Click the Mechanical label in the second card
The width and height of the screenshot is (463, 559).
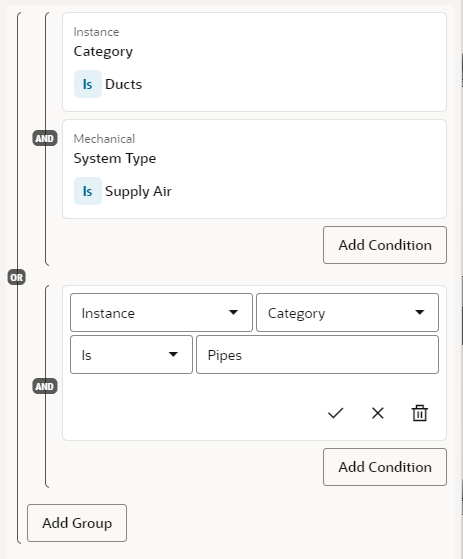tap(104, 139)
